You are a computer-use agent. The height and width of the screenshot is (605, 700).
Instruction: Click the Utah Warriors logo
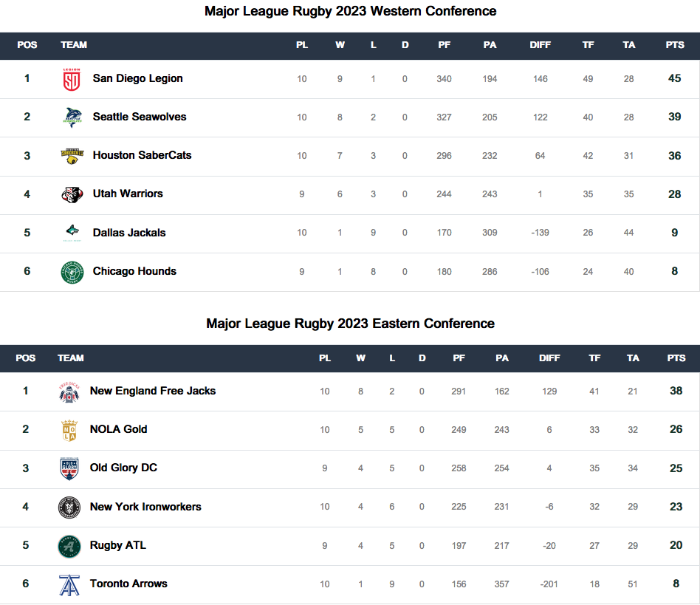coord(72,195)
